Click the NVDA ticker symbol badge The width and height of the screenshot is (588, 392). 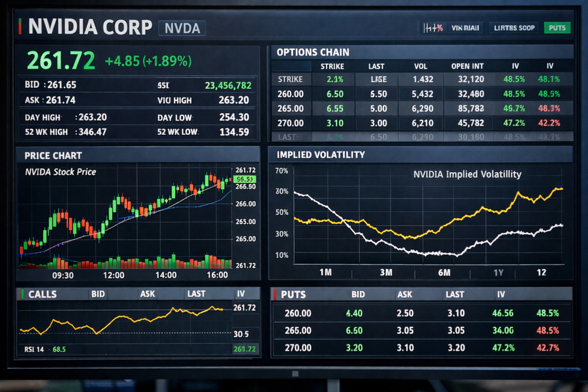(181, 28)
